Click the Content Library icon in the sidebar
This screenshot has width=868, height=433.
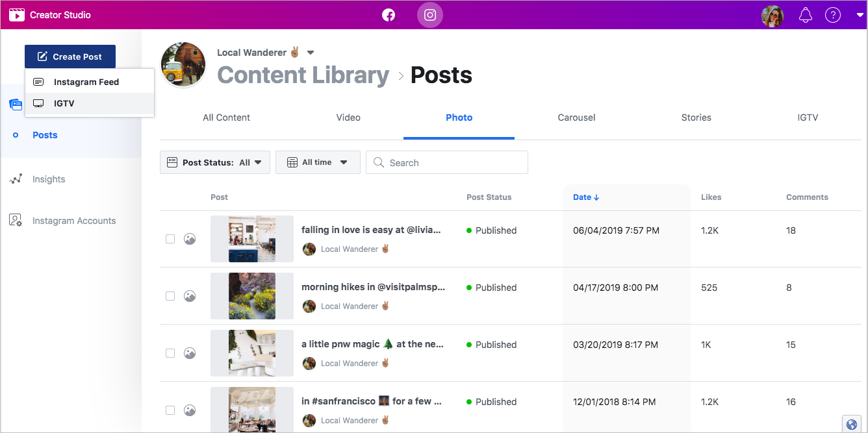click(15, 105)
